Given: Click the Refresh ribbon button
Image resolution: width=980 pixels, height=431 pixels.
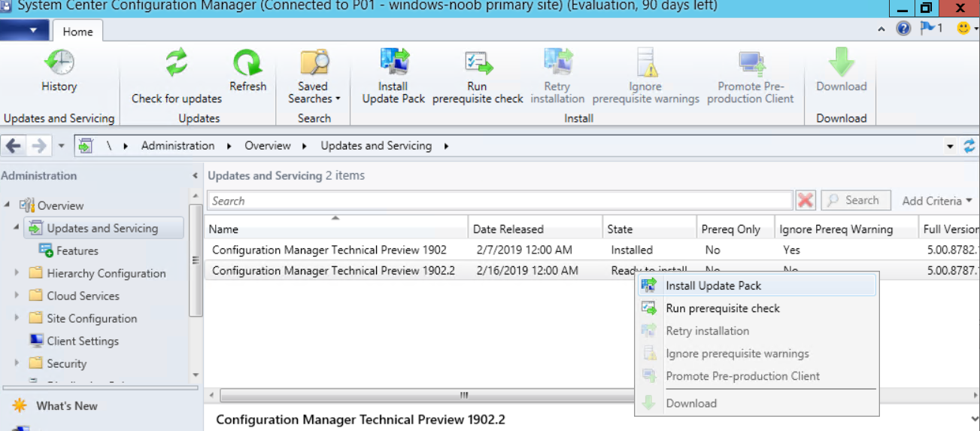Looking at the screenshot, I should pyautogui.click(x=248, y=71).
